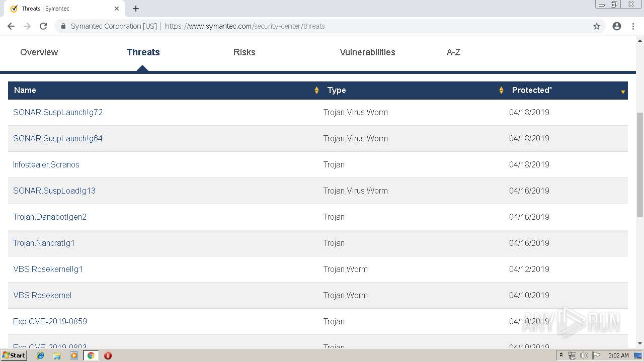The image size is (644, 362).
Task: Open a new browser tab
Action: [136, 9]
